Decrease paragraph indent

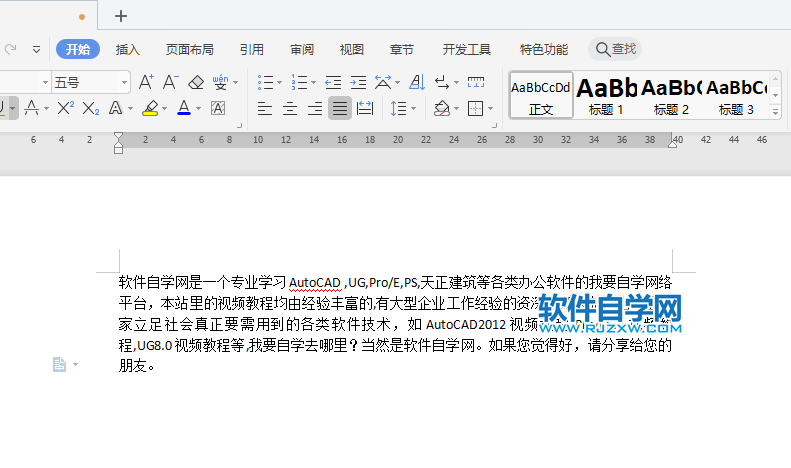click(333, 82)
